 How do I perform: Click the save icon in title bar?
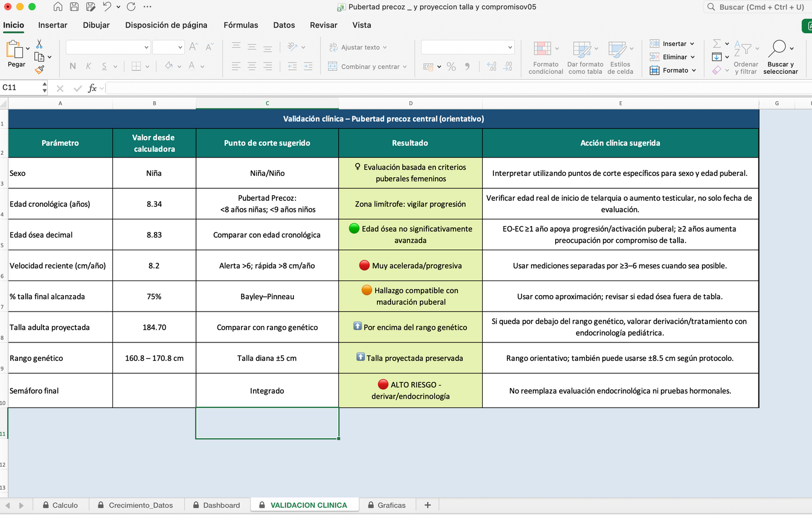click(74, 7)
